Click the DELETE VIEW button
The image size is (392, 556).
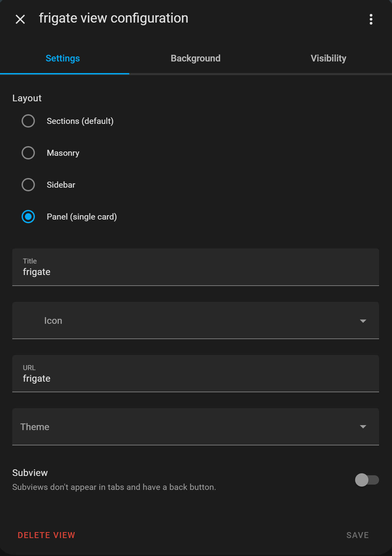click(47, 535)
